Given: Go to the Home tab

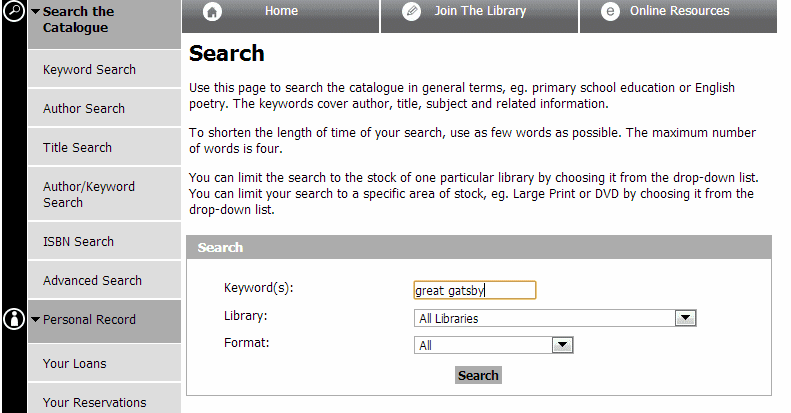Looking at the screenshot, I should tap(281, 11).
